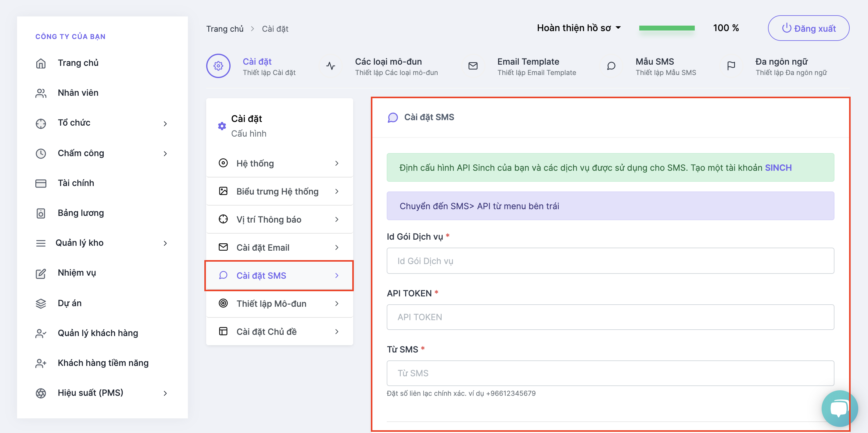Click the chevron on Cài đặt Email row

pyautogui.click(x=337, y=247)
